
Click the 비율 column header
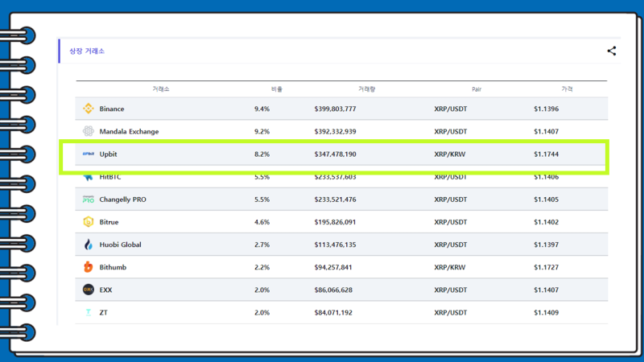[x=277, y=89]
